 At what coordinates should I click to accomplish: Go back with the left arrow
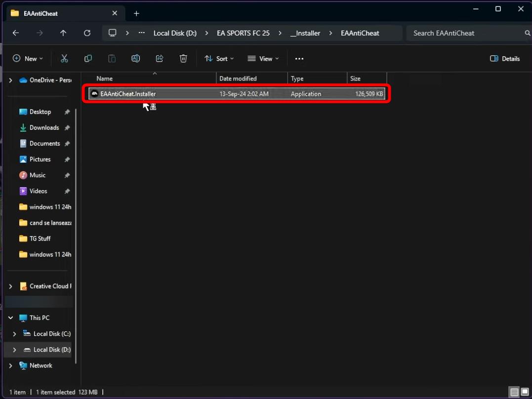[16, 33]
